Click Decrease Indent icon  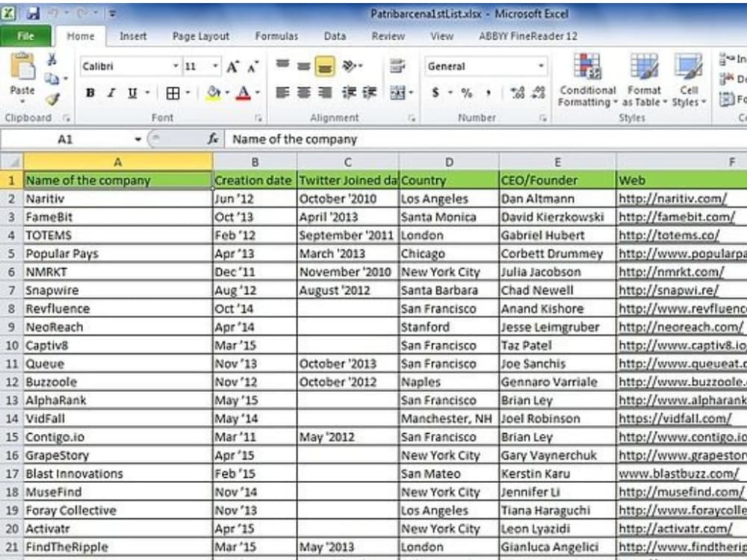click(349, 93)
